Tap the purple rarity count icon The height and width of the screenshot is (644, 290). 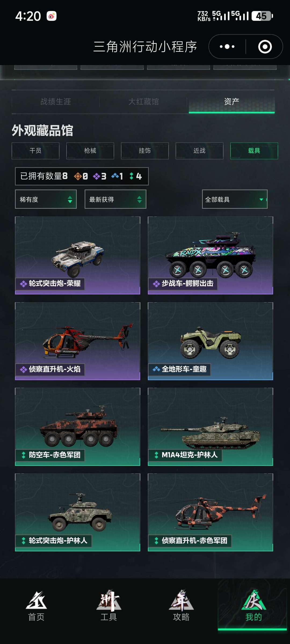96,176
